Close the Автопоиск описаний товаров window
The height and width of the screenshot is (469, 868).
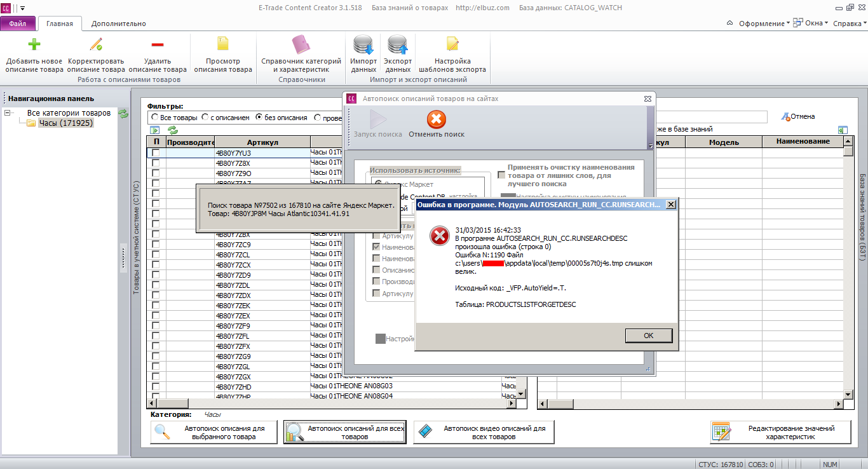[648, 99]
